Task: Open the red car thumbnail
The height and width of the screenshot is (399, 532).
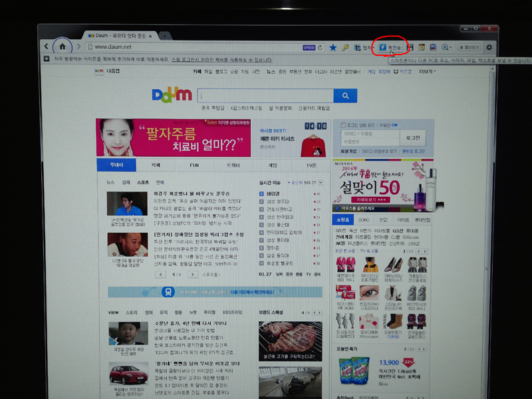Action: coord(128,374)
